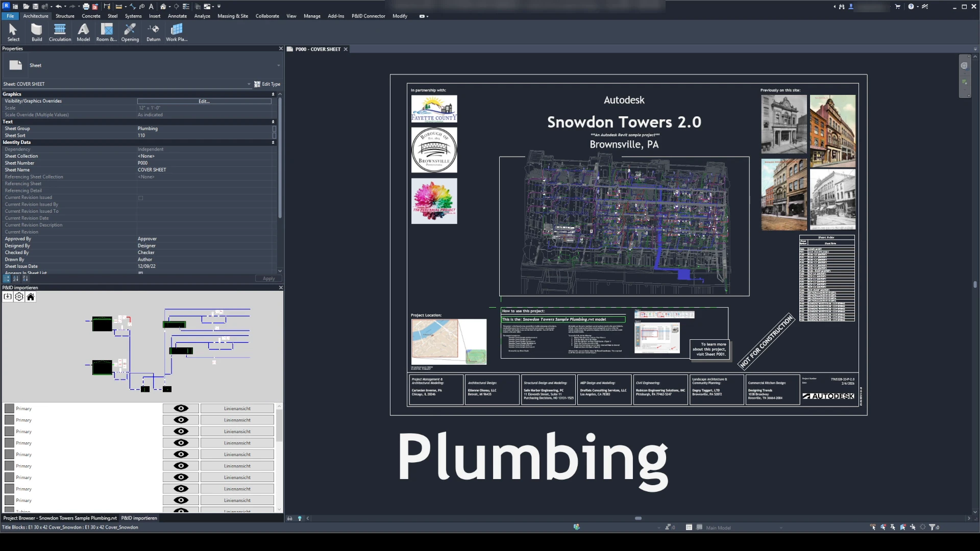Open P&ID importieren settings gear
980x551 pixels.
click(19, 297)
